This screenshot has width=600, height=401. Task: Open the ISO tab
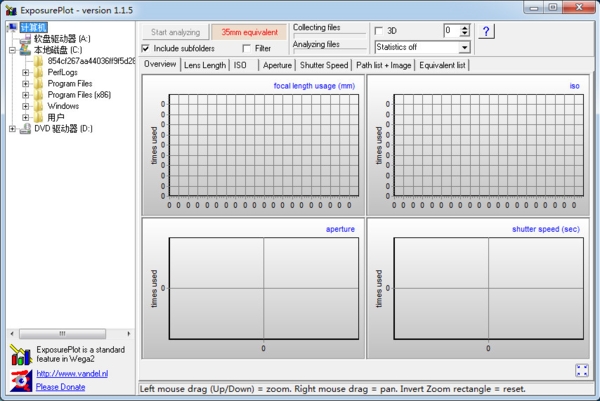(240, 65)
